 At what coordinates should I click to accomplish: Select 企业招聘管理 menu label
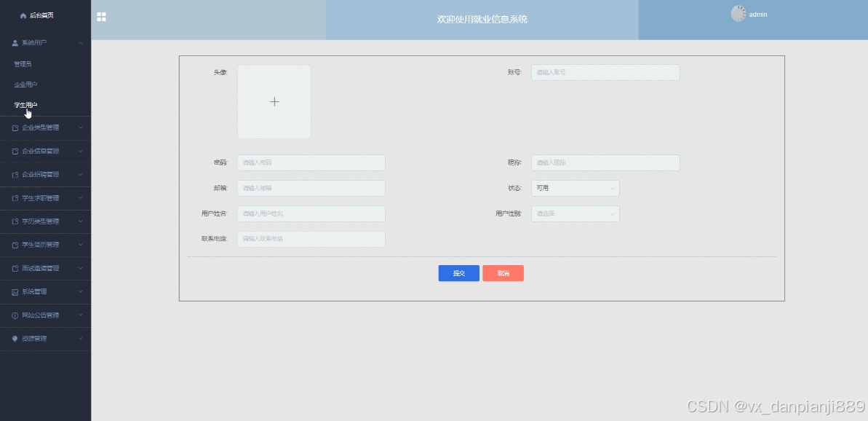click(x=41, y=175)
